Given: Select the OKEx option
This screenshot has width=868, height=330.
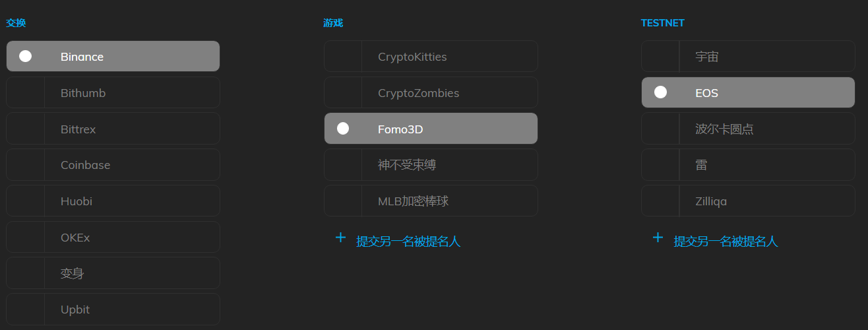Looking at the screenshot, I should point(113,238).
